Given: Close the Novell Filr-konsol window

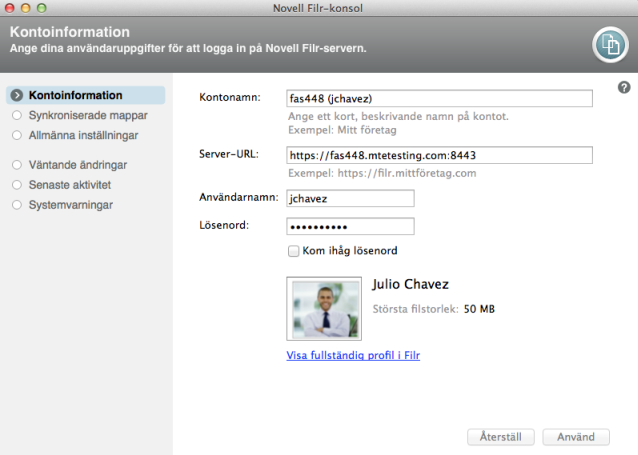Looking at the screenshot, I should [9, 8].
